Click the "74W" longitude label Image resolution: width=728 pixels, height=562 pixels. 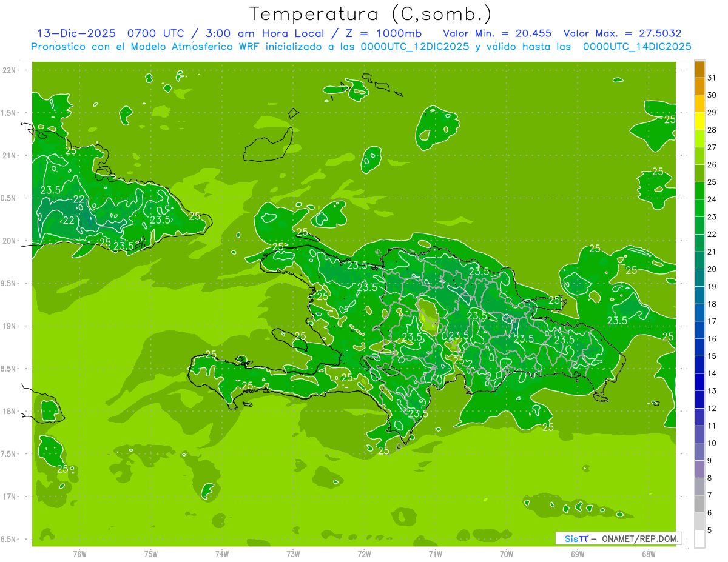221,554
